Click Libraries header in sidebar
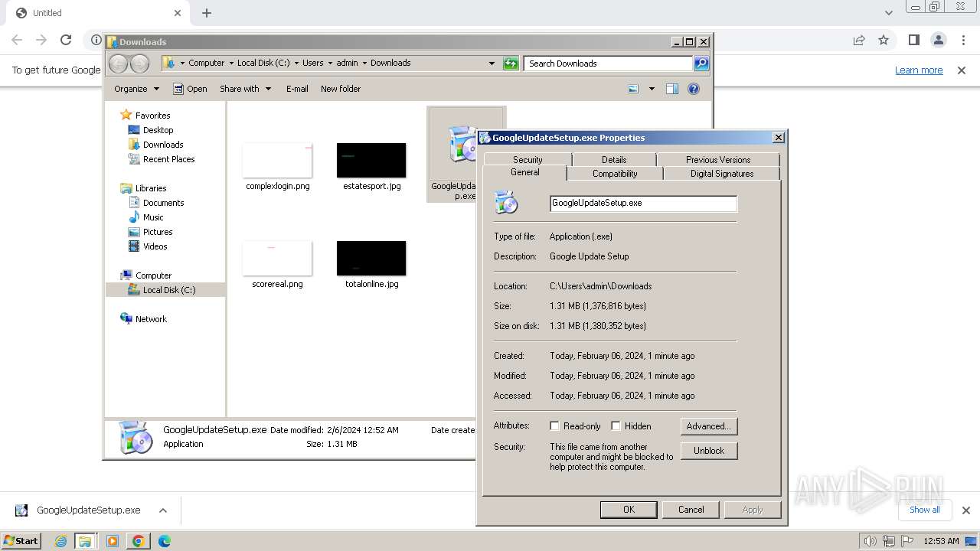The height and width of the screenshot is (551, 980). [x=151, y=188]
